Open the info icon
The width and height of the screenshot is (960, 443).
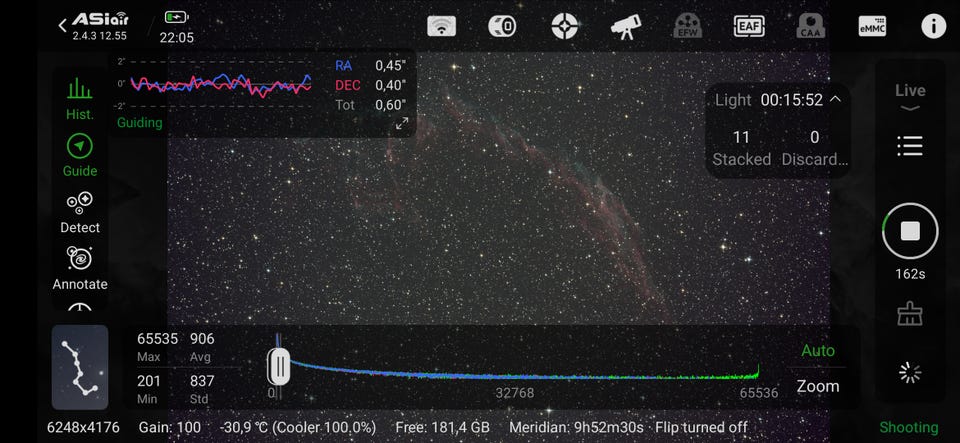934,26
